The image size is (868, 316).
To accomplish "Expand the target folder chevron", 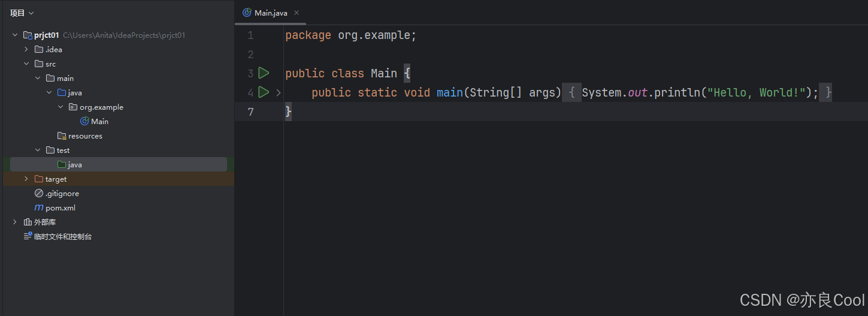I will click(x=26, y=179).
